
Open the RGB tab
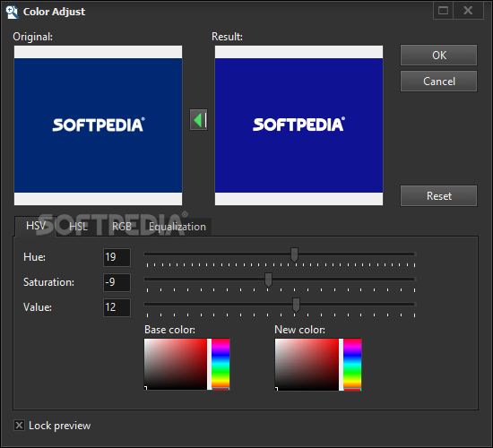tap(121, 227)
